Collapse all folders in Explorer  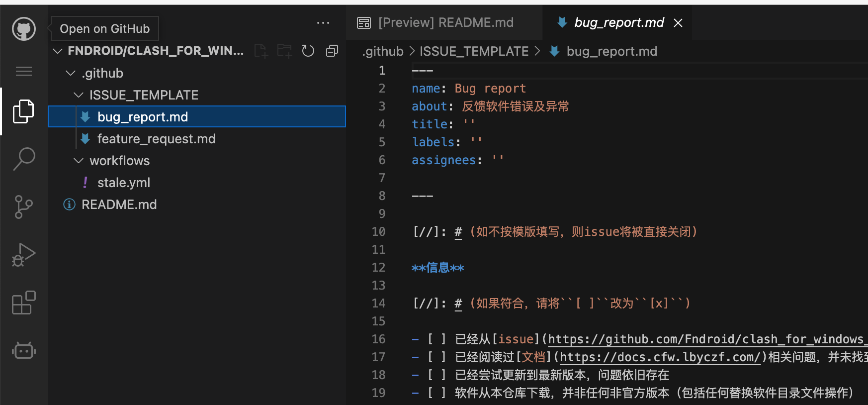click(x=332, y=51)
